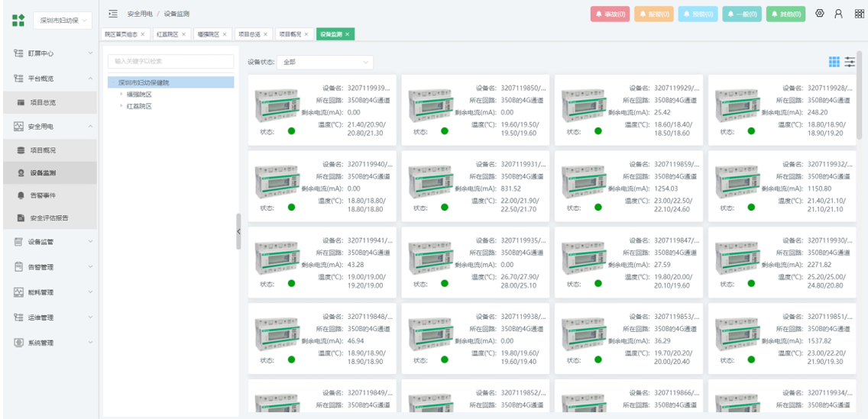
Task: Click the 设备监测 camera icon
Action: [21, 173]
